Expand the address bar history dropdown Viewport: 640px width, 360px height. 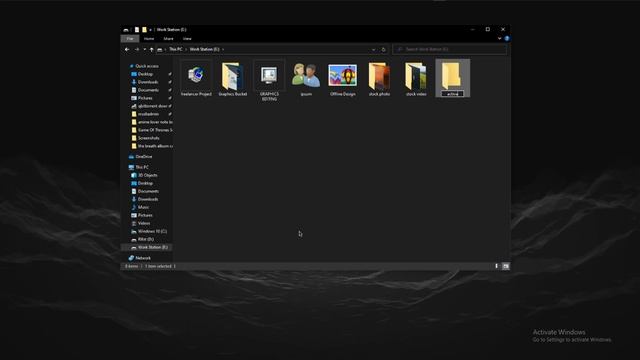click(x=373, y=49)
